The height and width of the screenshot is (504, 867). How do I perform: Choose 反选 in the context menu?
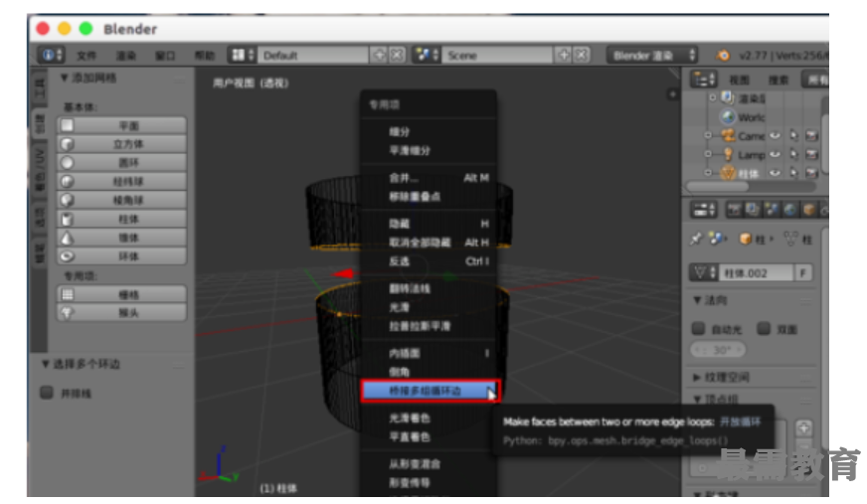tap(429, 261)
